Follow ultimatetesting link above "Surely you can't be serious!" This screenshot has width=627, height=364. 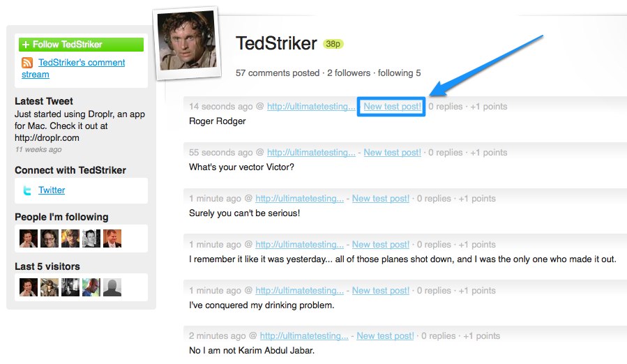[x=299, y=199]
